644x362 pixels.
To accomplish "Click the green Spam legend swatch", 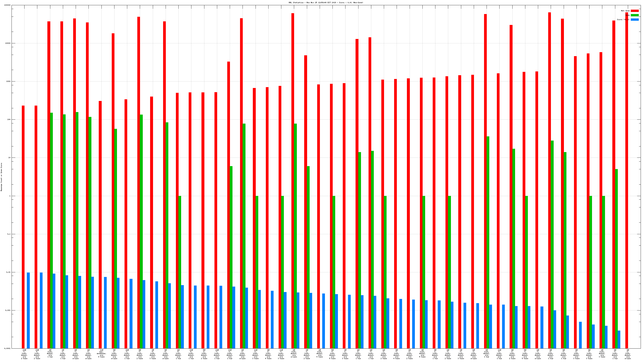I will coord(635,15).
